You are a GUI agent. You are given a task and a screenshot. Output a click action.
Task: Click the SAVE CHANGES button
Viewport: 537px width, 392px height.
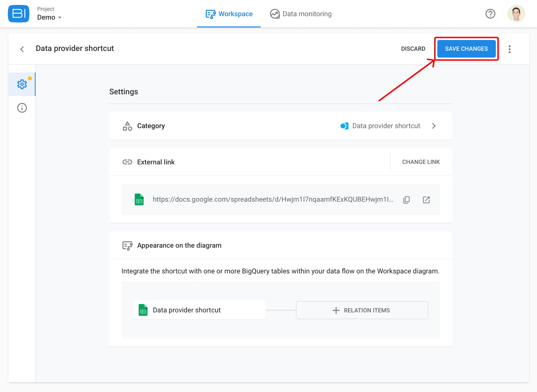tap(466, 49)
